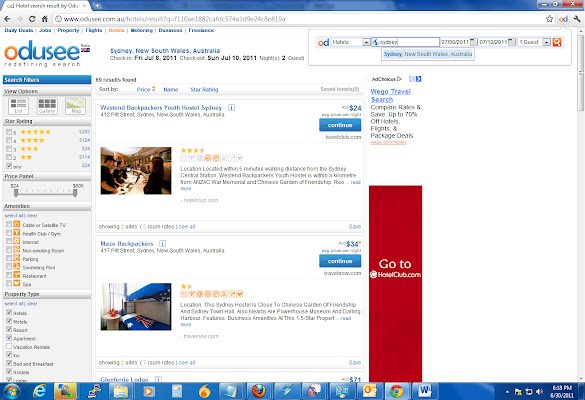Image resolution: width=585 pixels, height=400 pixels.
Task: Sort results by Price
Action: (x=143, y=90)
